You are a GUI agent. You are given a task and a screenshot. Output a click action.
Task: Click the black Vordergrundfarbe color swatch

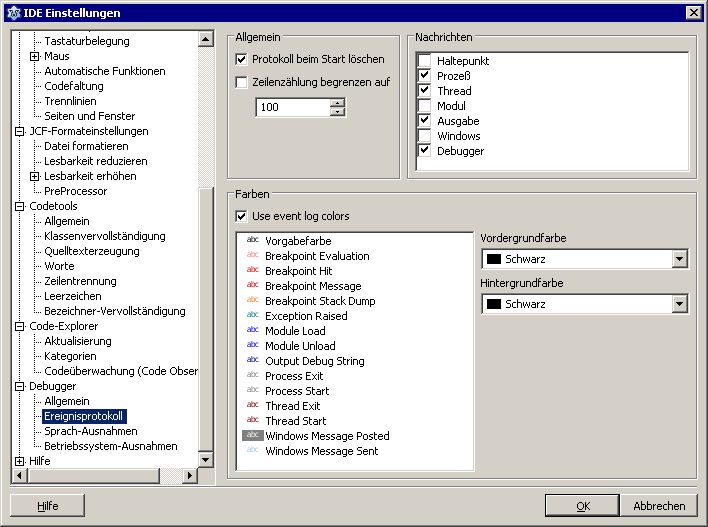click(x=494, y=259)
